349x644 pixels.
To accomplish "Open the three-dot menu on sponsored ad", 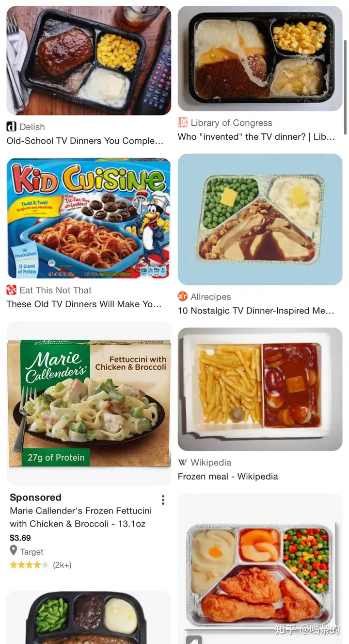I will tap(163, 500).
